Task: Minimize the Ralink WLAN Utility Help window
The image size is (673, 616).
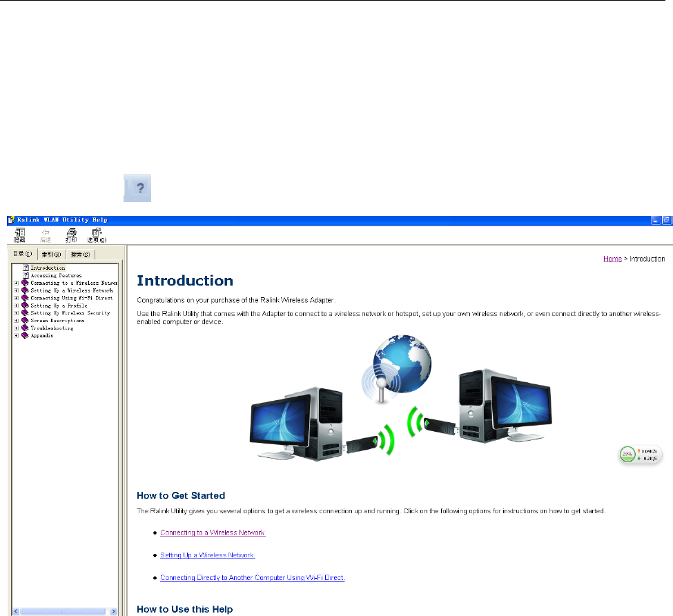Action: click(656, 220)
